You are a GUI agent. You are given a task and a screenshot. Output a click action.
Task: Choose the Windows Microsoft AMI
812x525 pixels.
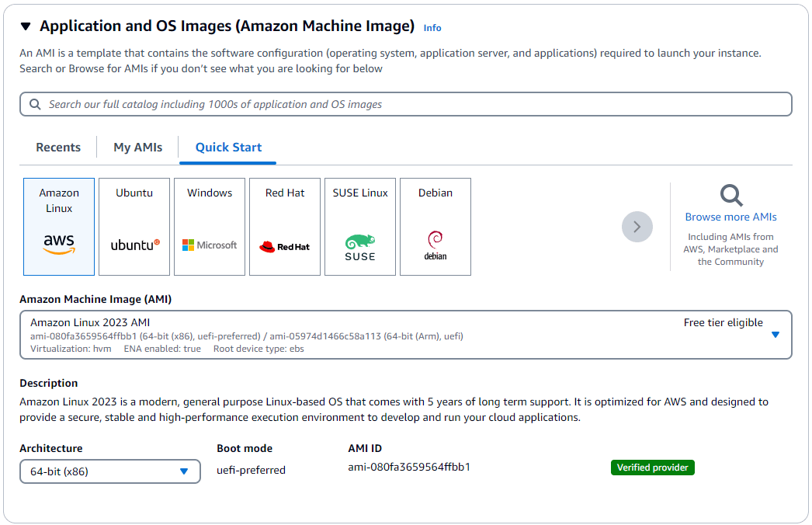pyautogui.click(x=209, y=226)
